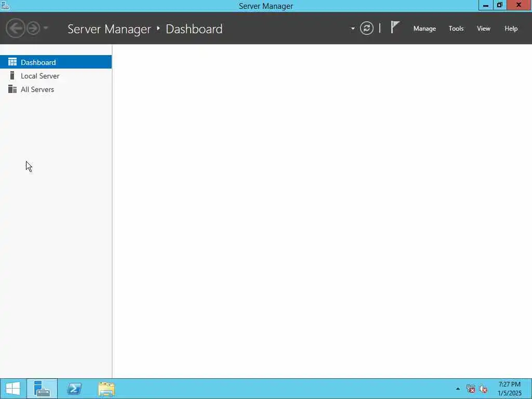Expand the dropdown arrow beside refresh
Screen dimensions: 532x399
click(x=353, y=29)
